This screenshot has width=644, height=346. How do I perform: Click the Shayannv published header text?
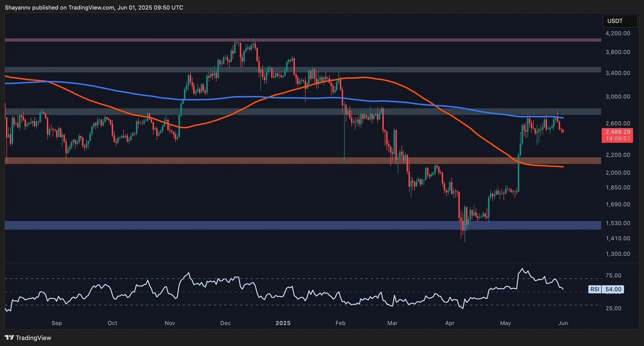click(x=94, y=8)
